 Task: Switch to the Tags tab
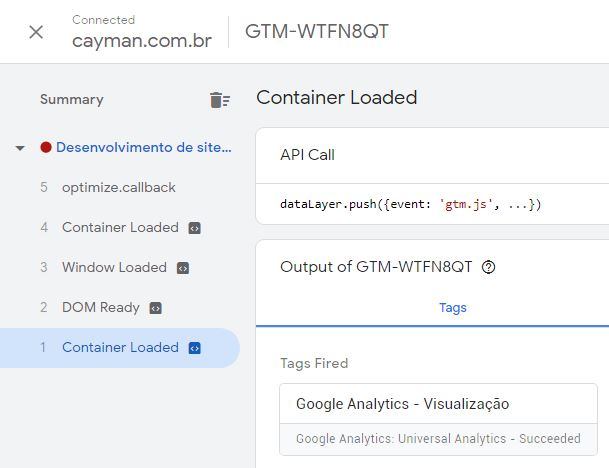[x=452, y=308]
